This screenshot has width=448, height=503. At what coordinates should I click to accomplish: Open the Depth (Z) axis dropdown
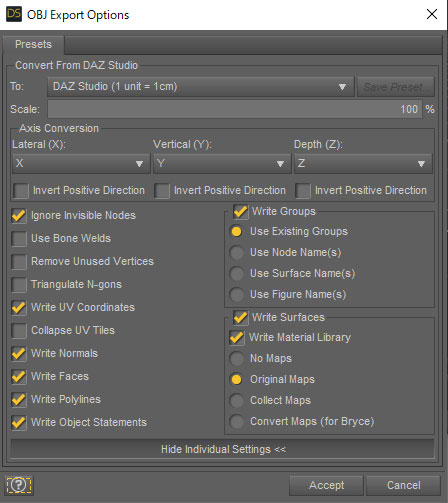[363, 163]
